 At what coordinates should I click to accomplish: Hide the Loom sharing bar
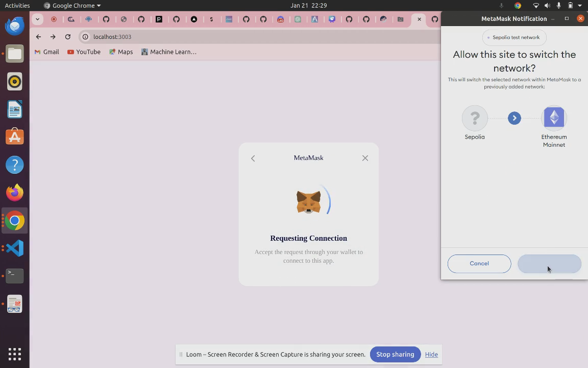431,355
